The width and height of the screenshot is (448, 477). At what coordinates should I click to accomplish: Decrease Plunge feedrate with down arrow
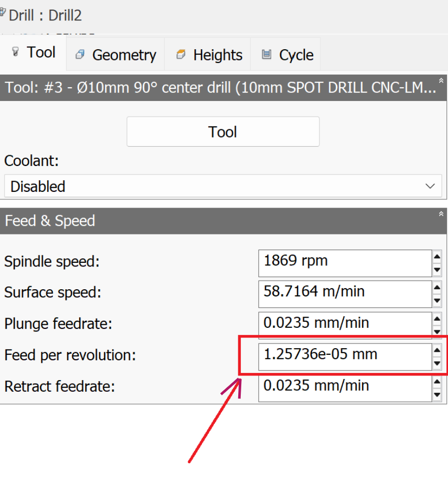[x=437, y=331]
